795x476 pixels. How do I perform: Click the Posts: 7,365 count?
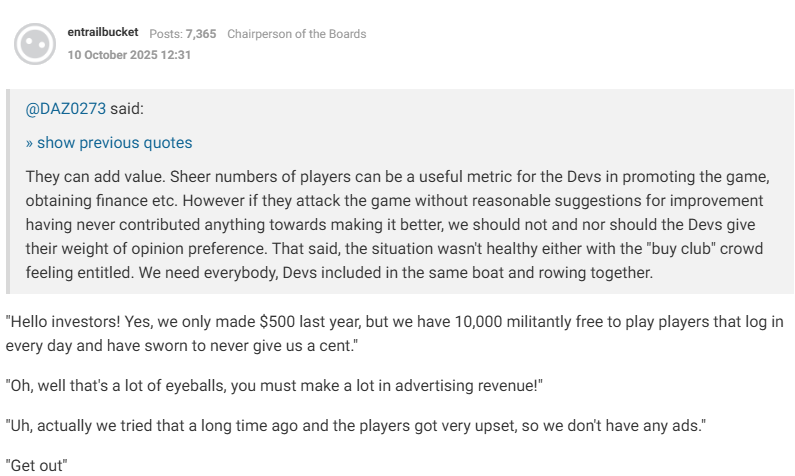coord(183,34)
